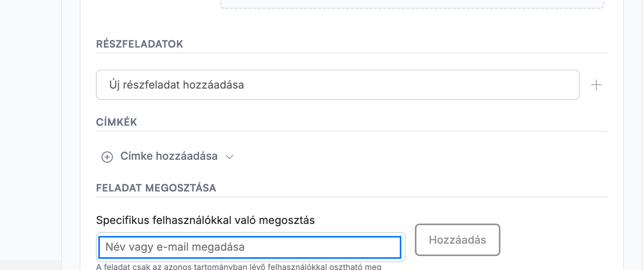Screen dimensions: 644x270
Task: Focus the Új részfeladat hozzáadása field
Action: 337,85
